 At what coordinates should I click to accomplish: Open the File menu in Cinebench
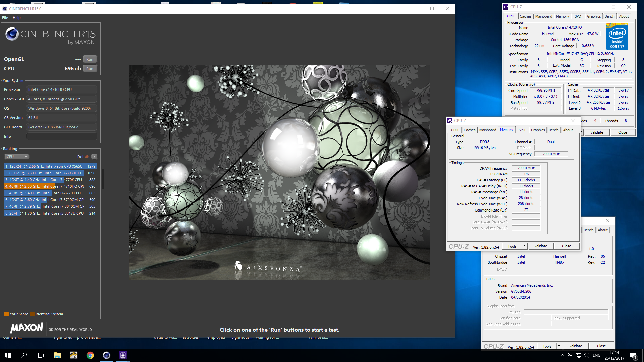pos(5,18)
